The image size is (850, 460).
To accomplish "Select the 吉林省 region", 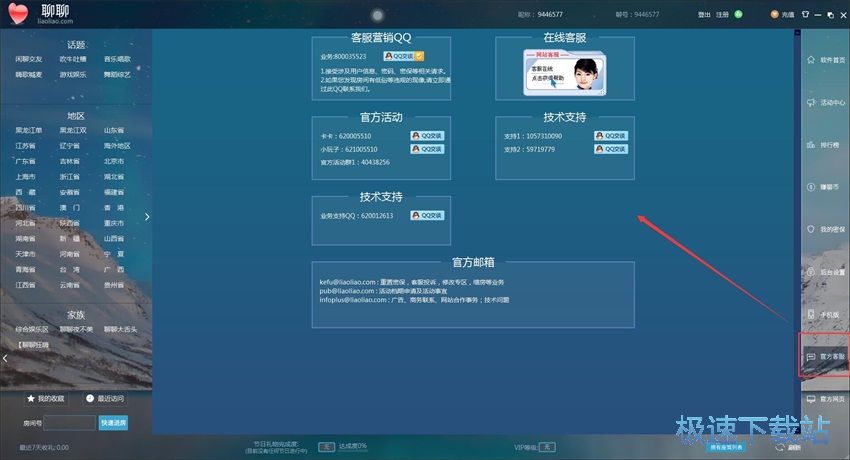I will tap(69, 161).
